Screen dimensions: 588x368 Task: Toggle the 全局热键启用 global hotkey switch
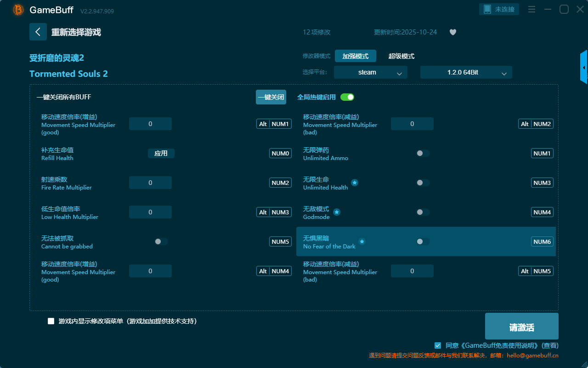(347, 97)
